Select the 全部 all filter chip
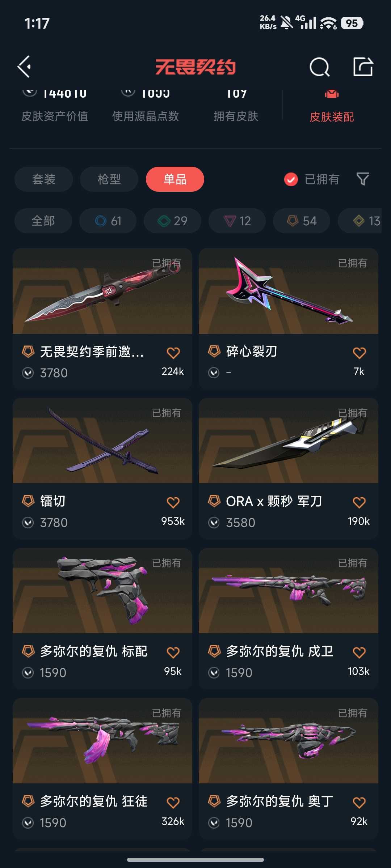 pos(43,221)
